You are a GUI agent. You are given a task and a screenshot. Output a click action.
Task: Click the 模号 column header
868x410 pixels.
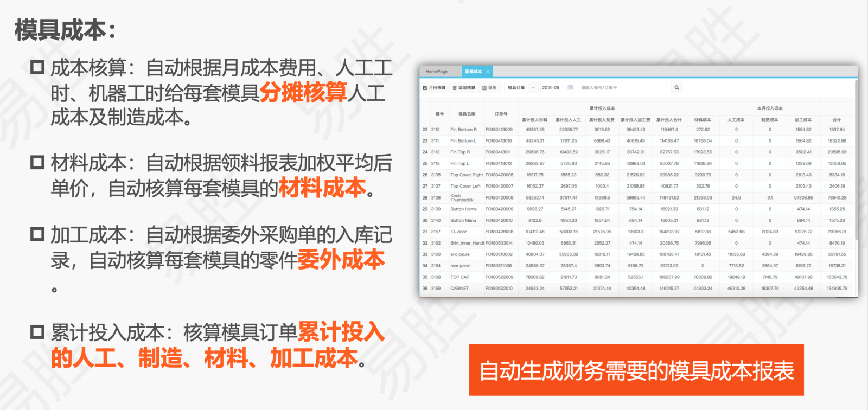pyautogui.click(x=439, y=114)
